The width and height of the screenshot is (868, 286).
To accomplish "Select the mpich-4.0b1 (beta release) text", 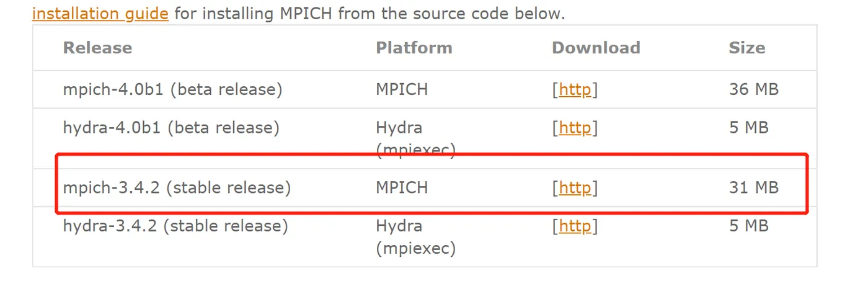I will [x=172, y=89].
